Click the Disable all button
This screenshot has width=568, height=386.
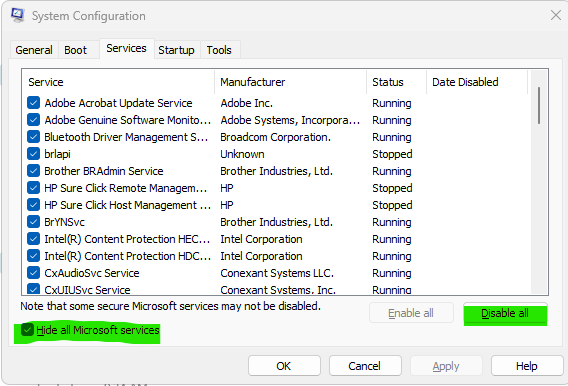(x=505, y=313)
